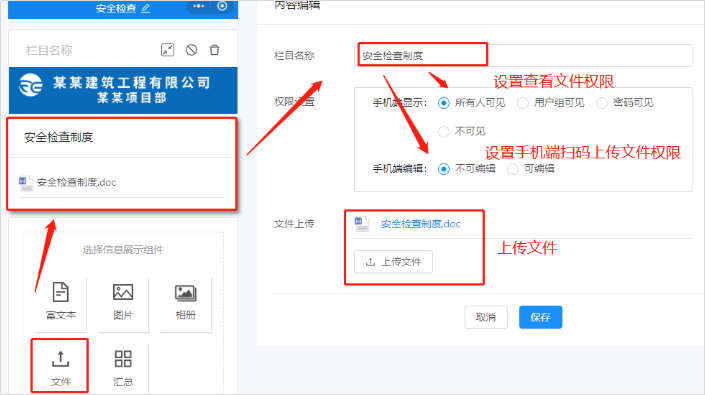This screenshot has width=705, height=395.
Task: Delete the section with trash icon
Action: tap(214, 50)
